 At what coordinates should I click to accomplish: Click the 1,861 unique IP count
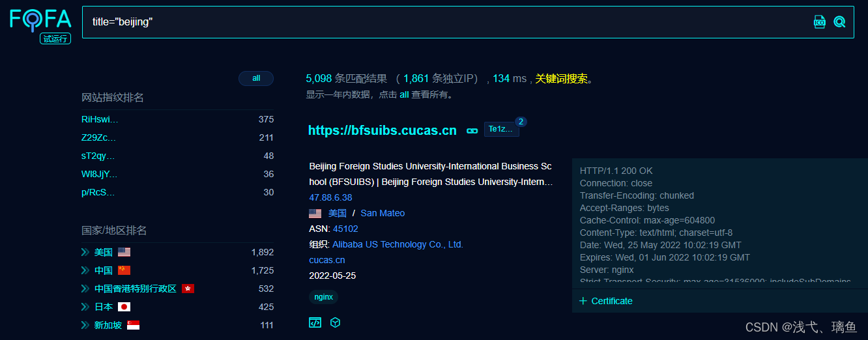[416, 79]
